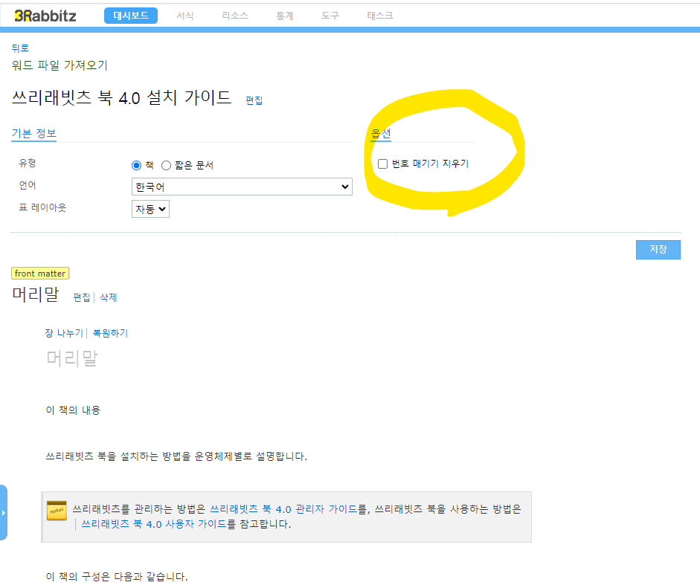Image resolution: width=700 pixels, height=588 pixels.
Task: Click the 장 나누기 link
Action: point(64,333)
